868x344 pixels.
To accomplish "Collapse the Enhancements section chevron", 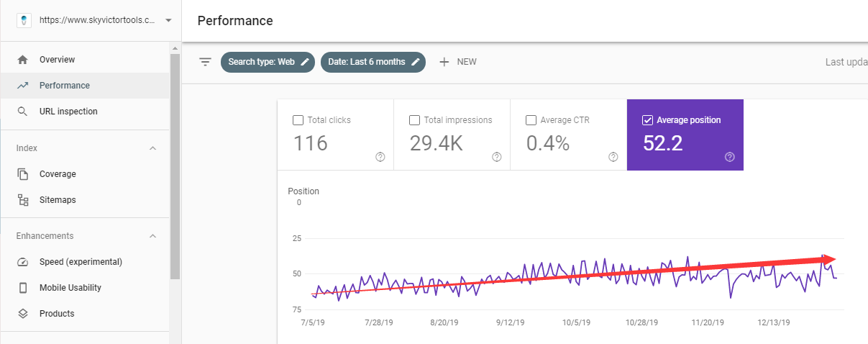I will 152,236.
